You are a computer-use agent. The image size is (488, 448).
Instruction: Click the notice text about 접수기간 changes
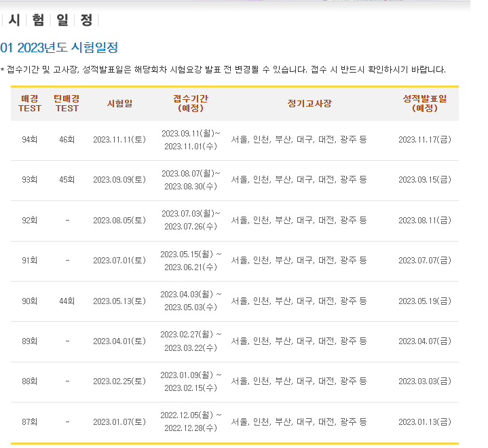(223, 69)
